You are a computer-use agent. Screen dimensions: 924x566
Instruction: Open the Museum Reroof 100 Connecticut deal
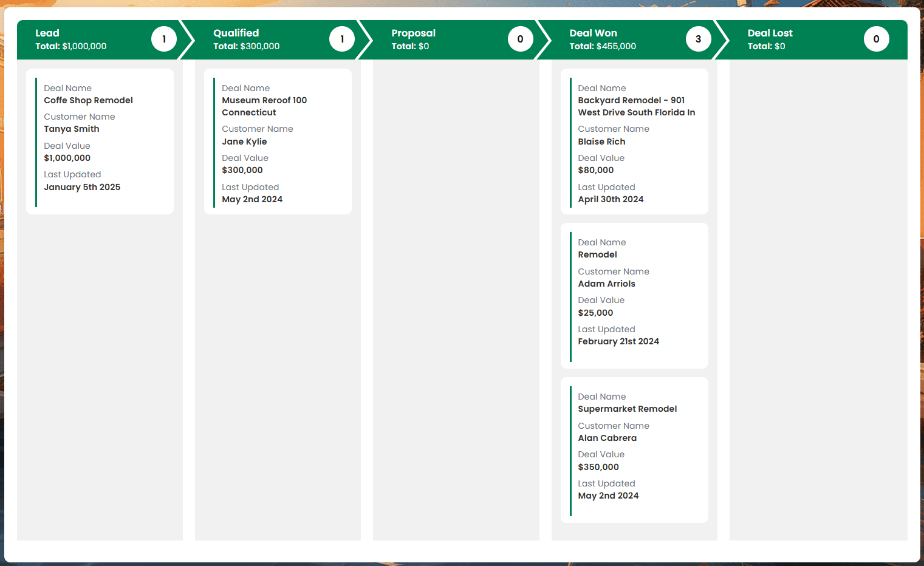tap(264, 106)
